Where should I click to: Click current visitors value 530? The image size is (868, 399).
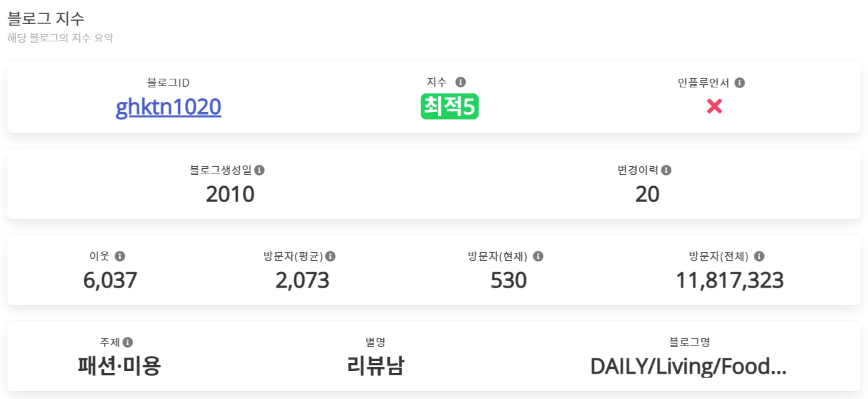tap(509, 281)
